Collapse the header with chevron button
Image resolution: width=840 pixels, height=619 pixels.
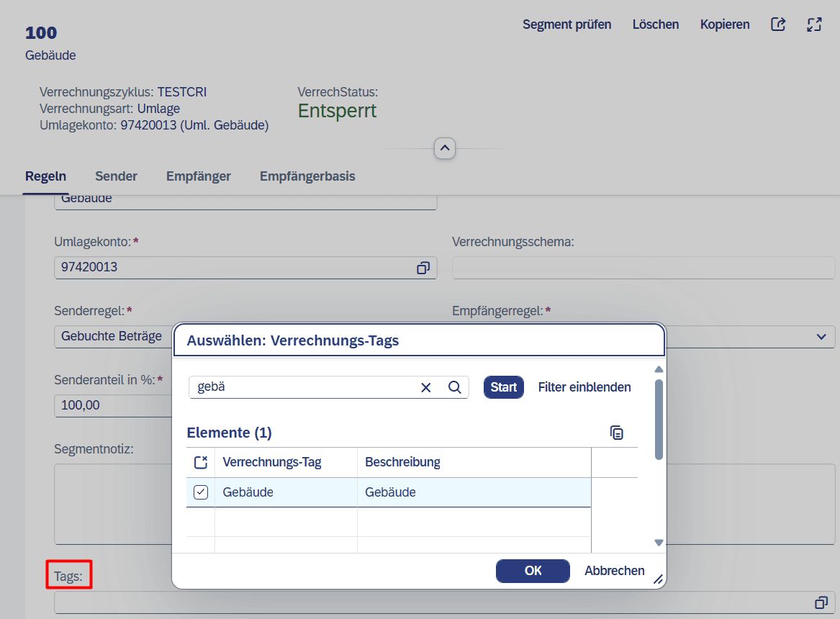(x=445, y=148)
